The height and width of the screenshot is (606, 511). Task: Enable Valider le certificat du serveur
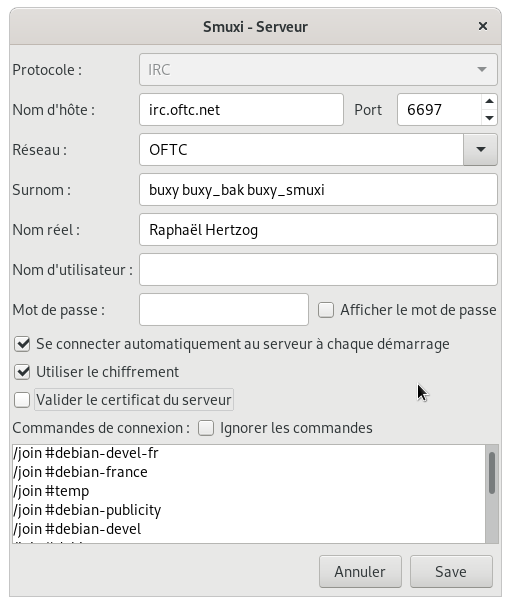point(22,400)
